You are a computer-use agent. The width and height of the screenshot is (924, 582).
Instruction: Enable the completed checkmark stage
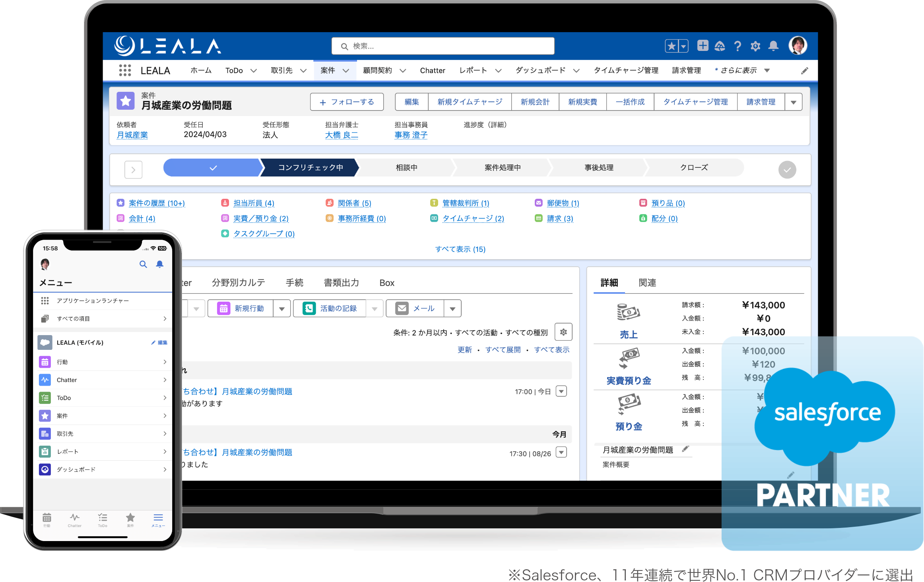click(788, 170)
